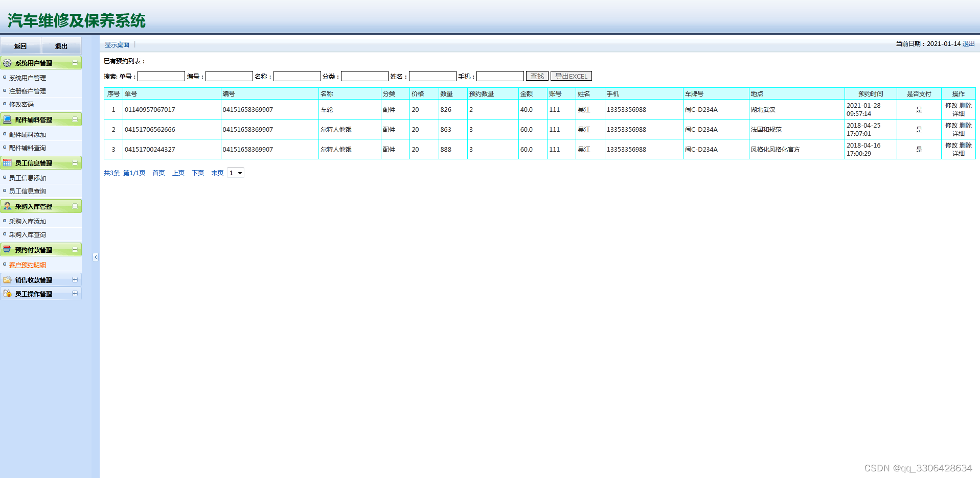Screen dimensions: 980x478
Task: Click the 查找 search button
Action: (537, 76)
